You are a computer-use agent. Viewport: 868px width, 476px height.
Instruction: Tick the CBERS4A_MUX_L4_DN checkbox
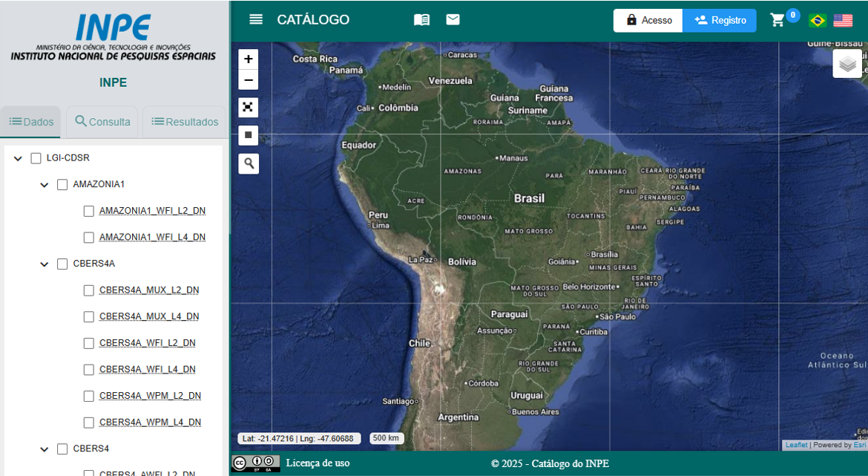89,316
